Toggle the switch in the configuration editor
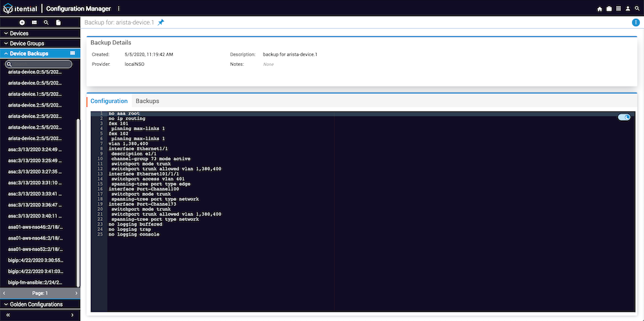644x321 pixels. 624,118
